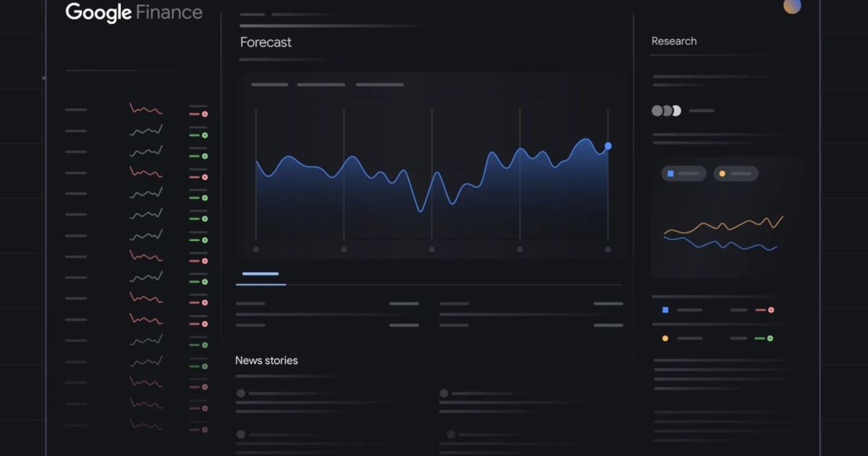868x456 pixels.
Task: Click the blue endpoint dot on the Forecast chart
Action: [608, 146]
